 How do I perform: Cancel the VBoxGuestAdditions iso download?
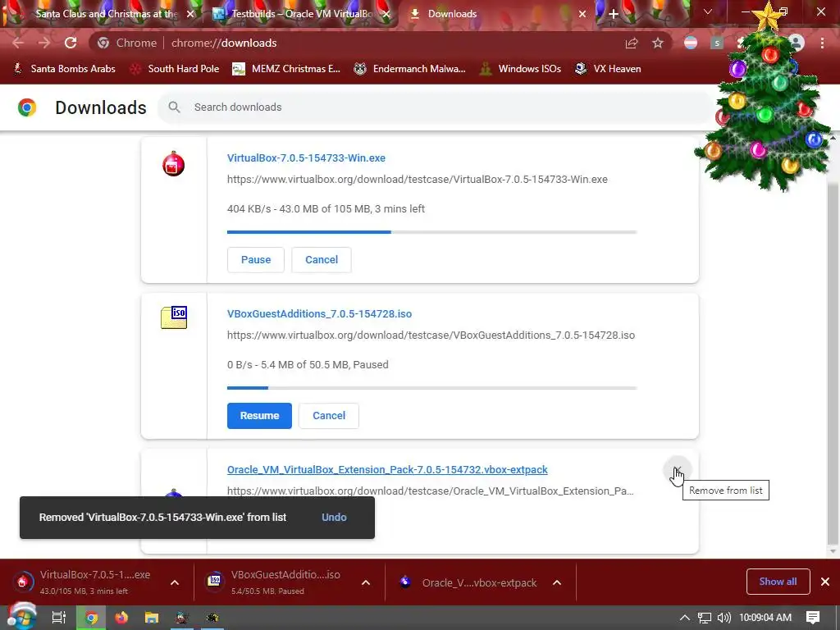(329, 416)
